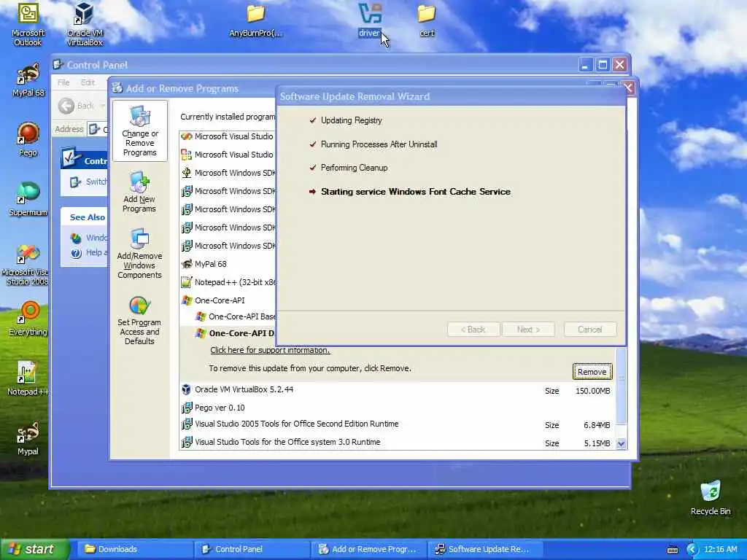Viewport: 747px width, 560px height.
Task: Click the keyboard icon in system tray
Action: 672,550
